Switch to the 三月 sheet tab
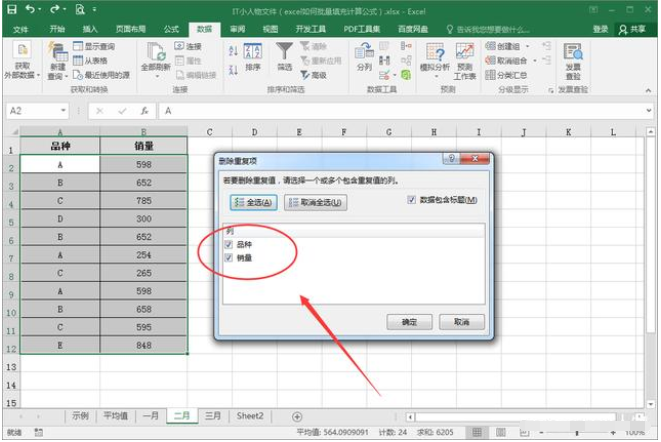Viewport: 661px width, 442px height. [x=213, y=416]
